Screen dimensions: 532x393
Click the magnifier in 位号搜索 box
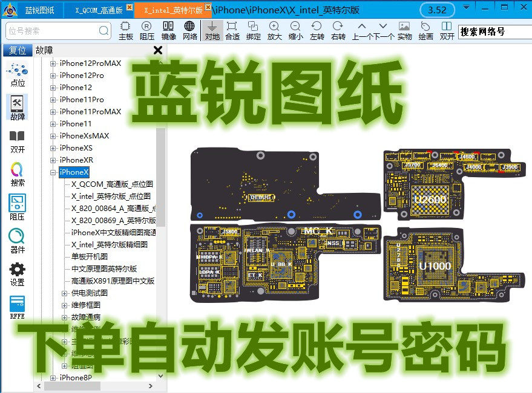[x=104, y=31]
